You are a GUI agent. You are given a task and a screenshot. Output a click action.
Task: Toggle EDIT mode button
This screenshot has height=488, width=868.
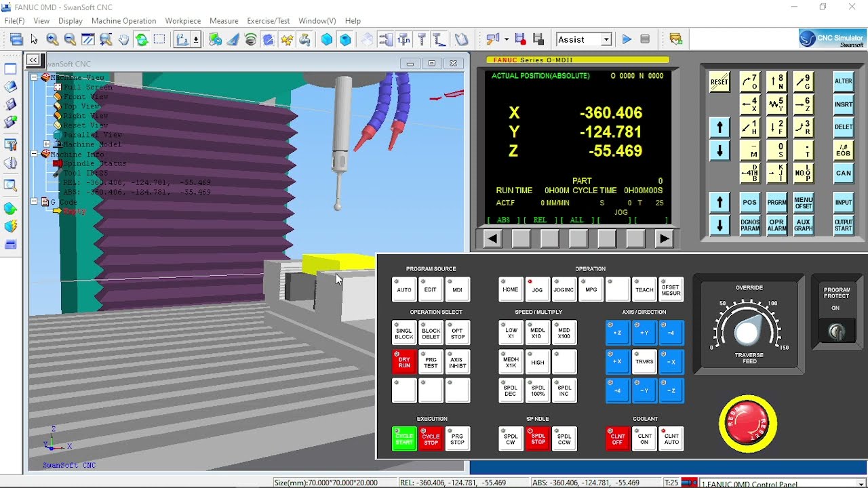(x=431, y=289)
